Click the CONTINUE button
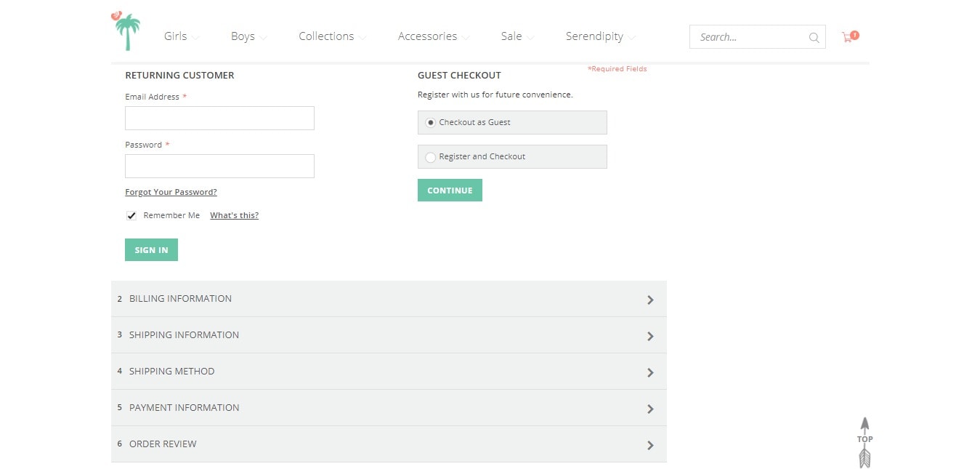 (x=450, y=191)
